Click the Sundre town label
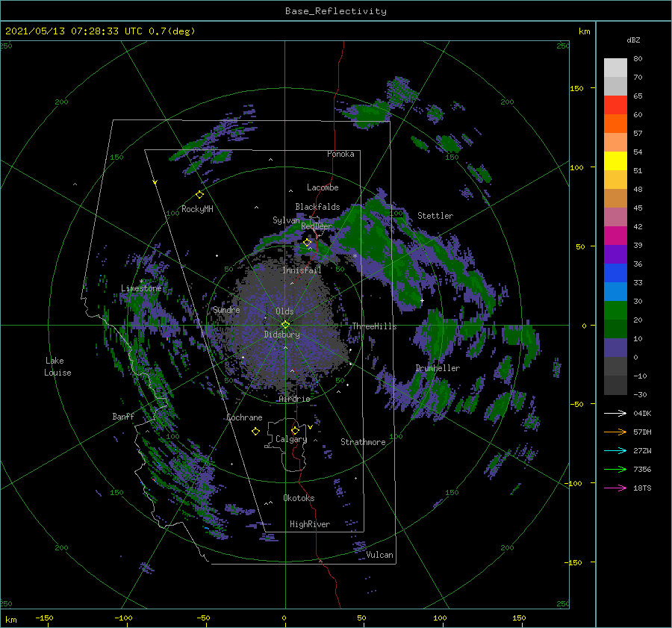 226,309
